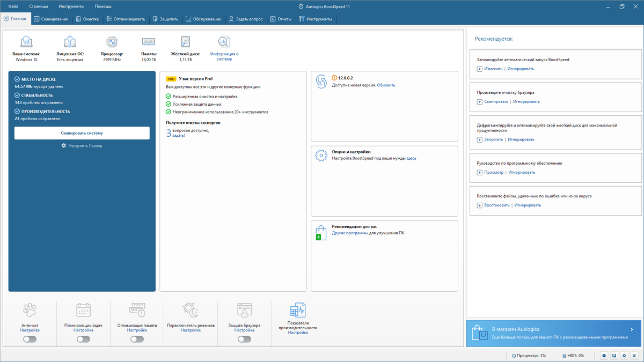This screenshot has width=644, height=362.
Task: Toggle the Планировщик задач switch
Action: (83, 339)
